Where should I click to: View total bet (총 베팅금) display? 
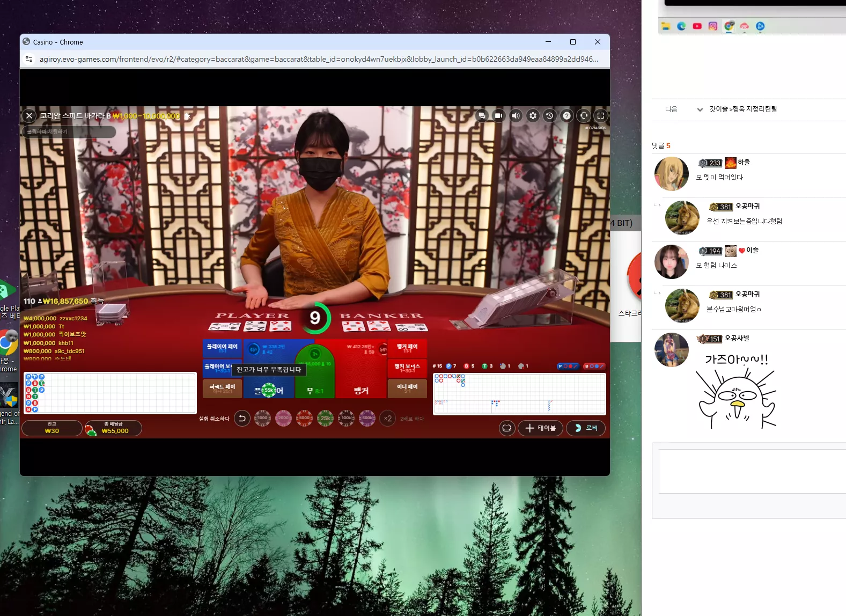[114, 428]
